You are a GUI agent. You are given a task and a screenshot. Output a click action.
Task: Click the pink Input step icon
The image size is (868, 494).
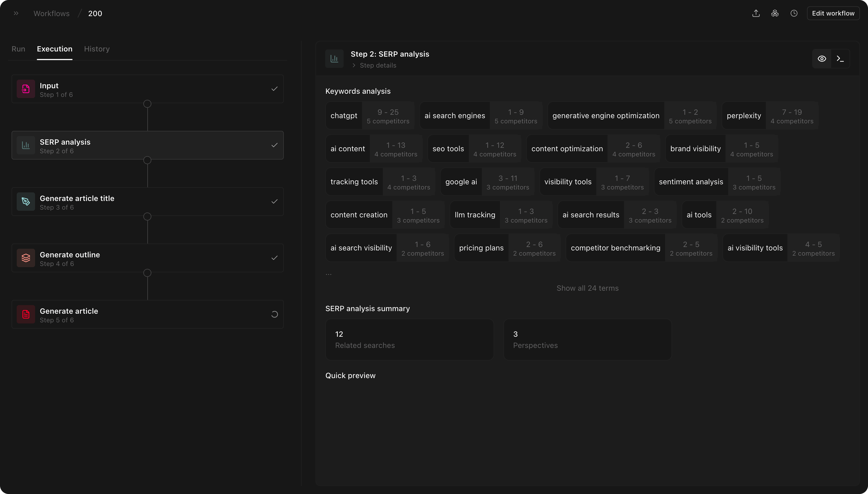(26, 89)
